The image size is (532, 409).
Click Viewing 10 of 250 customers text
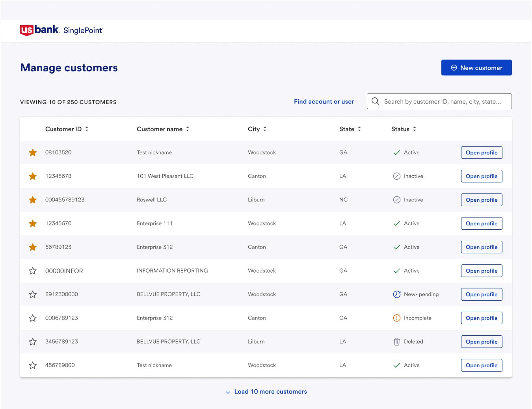[x=68, y=102]
